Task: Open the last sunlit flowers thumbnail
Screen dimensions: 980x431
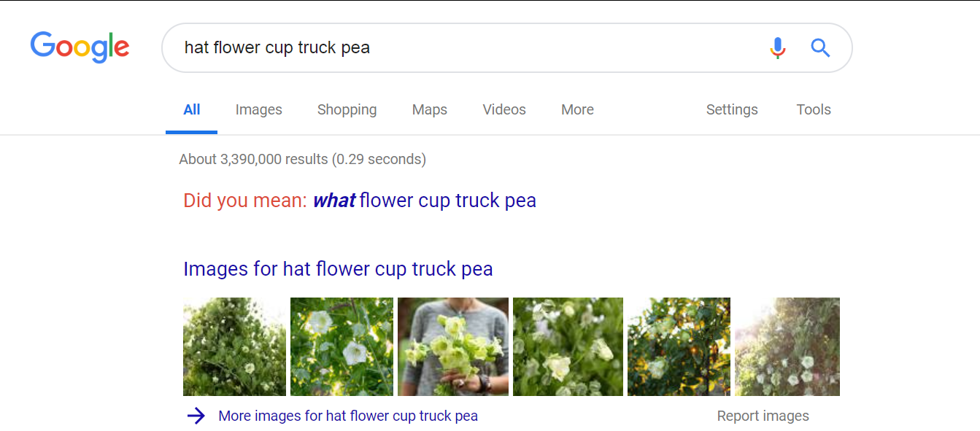Action: (x=787, y=346)
